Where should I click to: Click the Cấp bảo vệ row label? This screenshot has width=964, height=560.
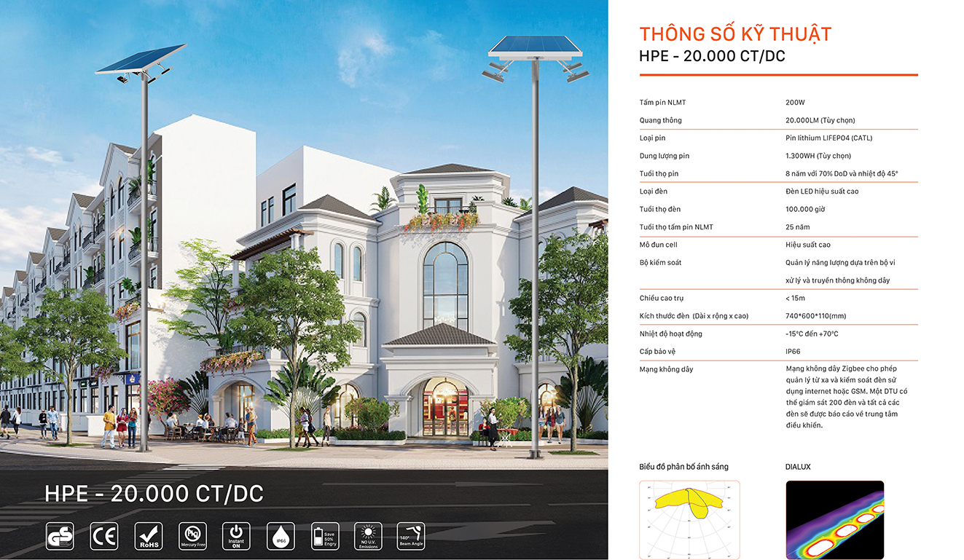pos(659,352)
